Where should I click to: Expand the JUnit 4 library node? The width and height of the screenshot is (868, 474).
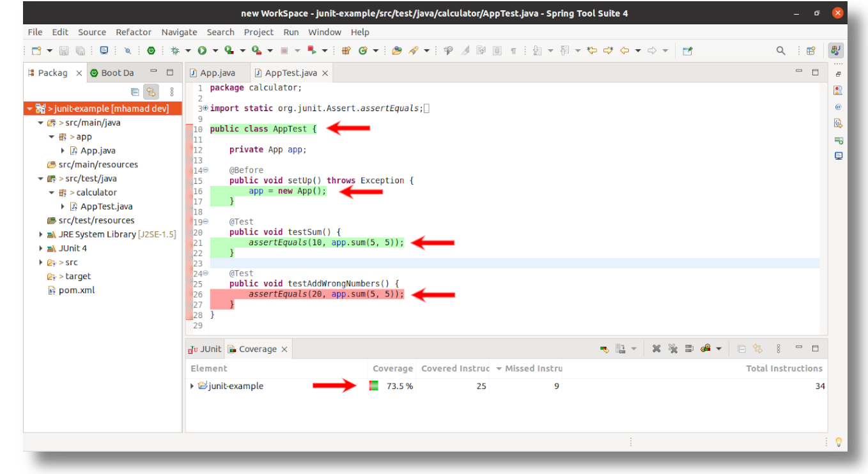pyautogui.click(x=41, y=248)
